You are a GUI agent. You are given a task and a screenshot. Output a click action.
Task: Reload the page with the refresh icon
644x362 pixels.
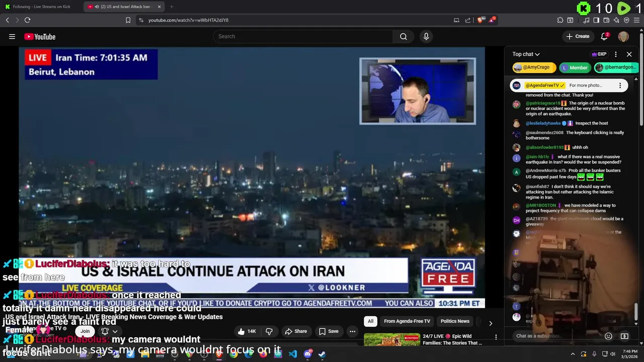[27, 20]
